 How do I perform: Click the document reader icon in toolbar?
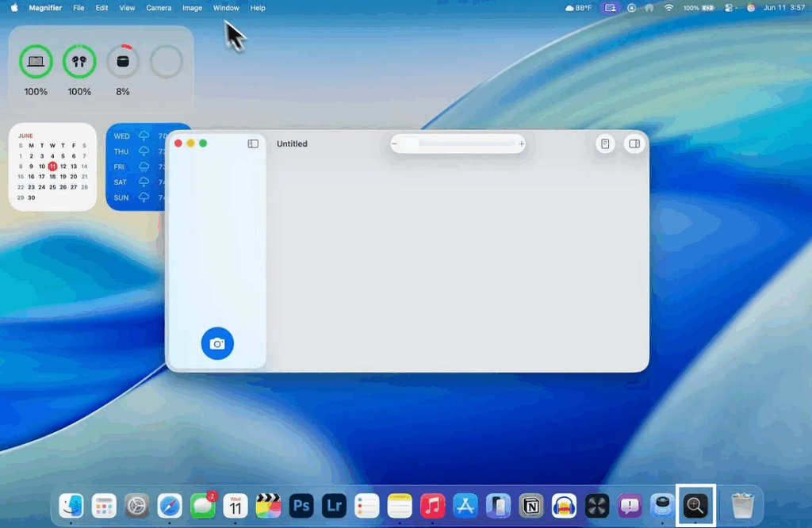click(605, 143)
